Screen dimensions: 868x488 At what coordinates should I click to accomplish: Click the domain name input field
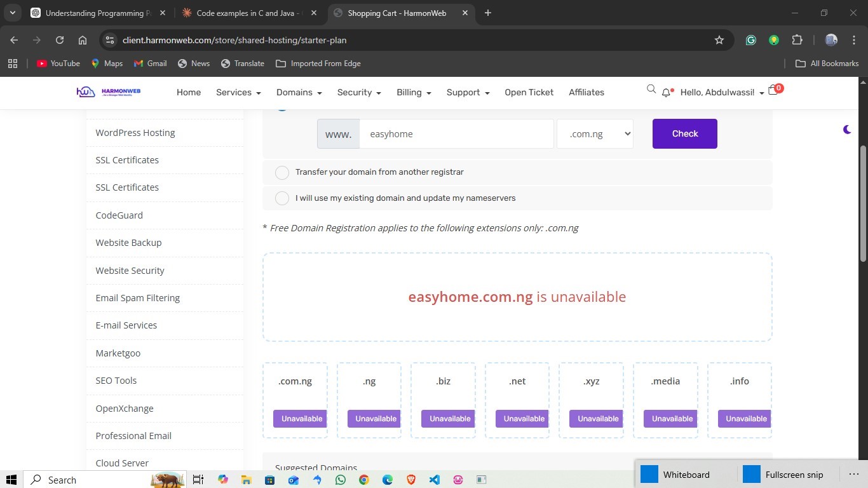456,133
